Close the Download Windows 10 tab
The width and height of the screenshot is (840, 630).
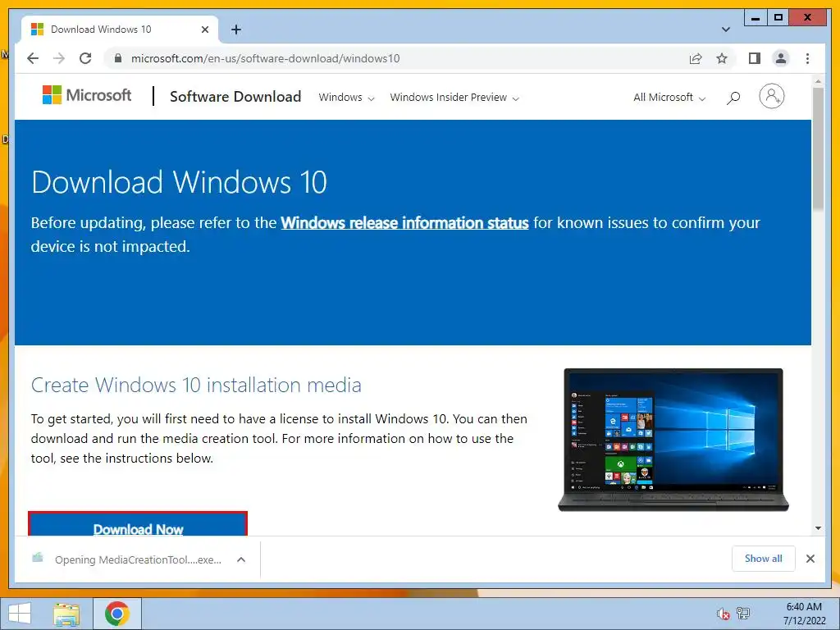204,30
